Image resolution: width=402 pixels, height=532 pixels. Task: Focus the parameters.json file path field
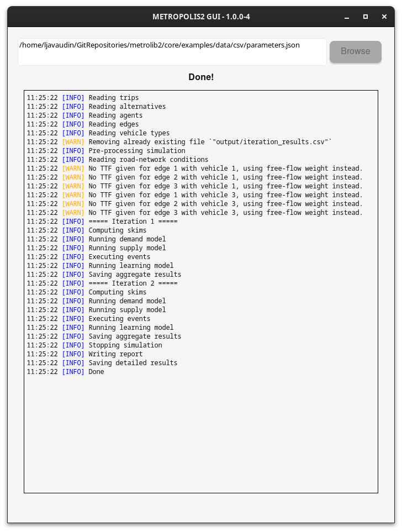click(x=172, y=51)
